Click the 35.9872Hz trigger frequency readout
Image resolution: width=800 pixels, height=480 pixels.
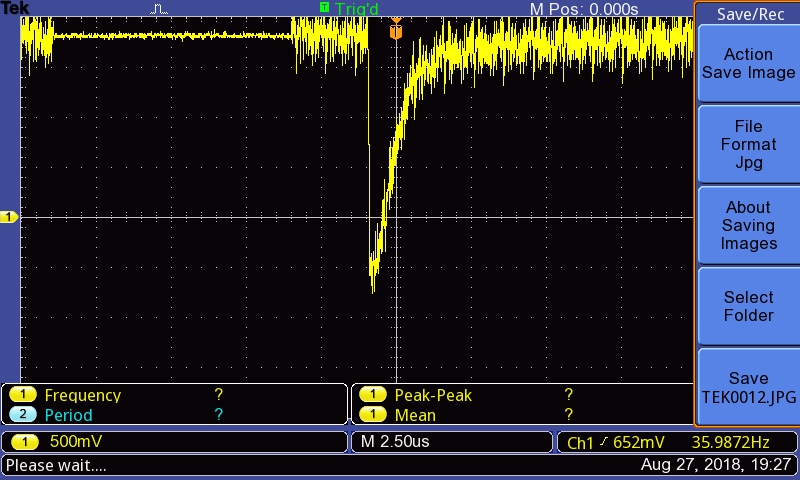click(x=730, y=442)
